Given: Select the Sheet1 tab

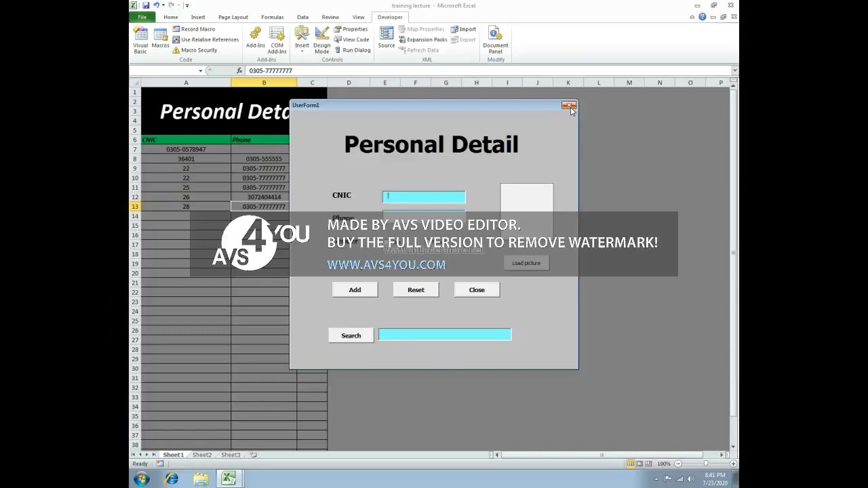Looking at the screenshot, I should click(x=173, y=455).
